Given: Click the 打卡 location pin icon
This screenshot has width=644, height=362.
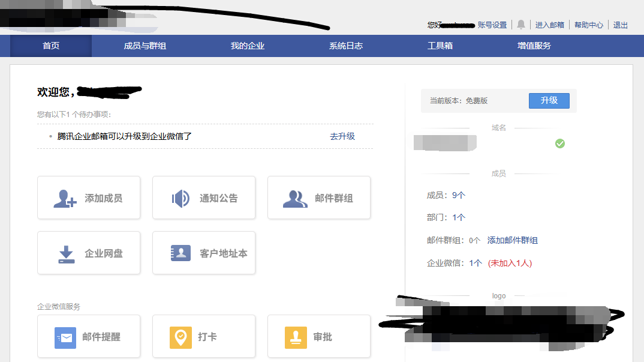Looking at the screenshot, I should [x=180, y=337].
